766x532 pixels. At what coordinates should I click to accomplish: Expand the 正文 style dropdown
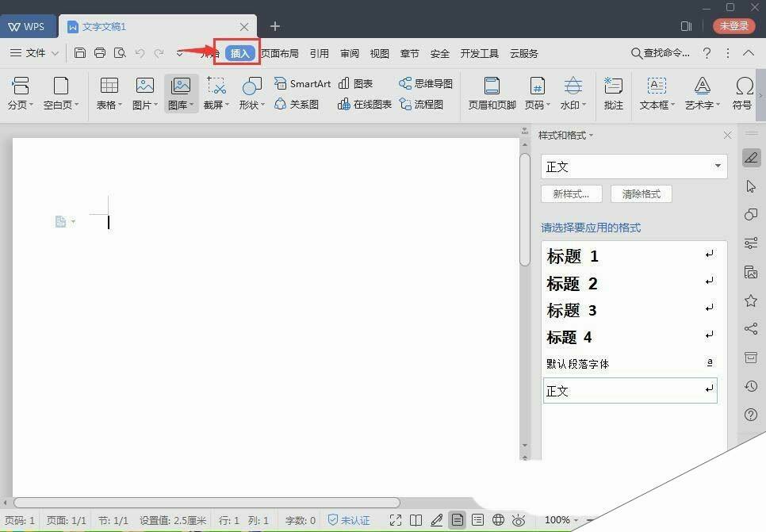717,166
